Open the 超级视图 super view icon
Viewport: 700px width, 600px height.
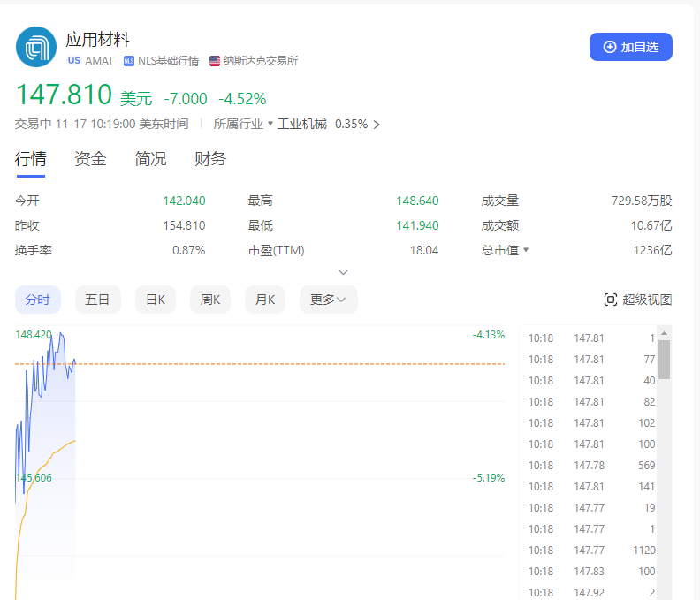(x=610, y=300)
